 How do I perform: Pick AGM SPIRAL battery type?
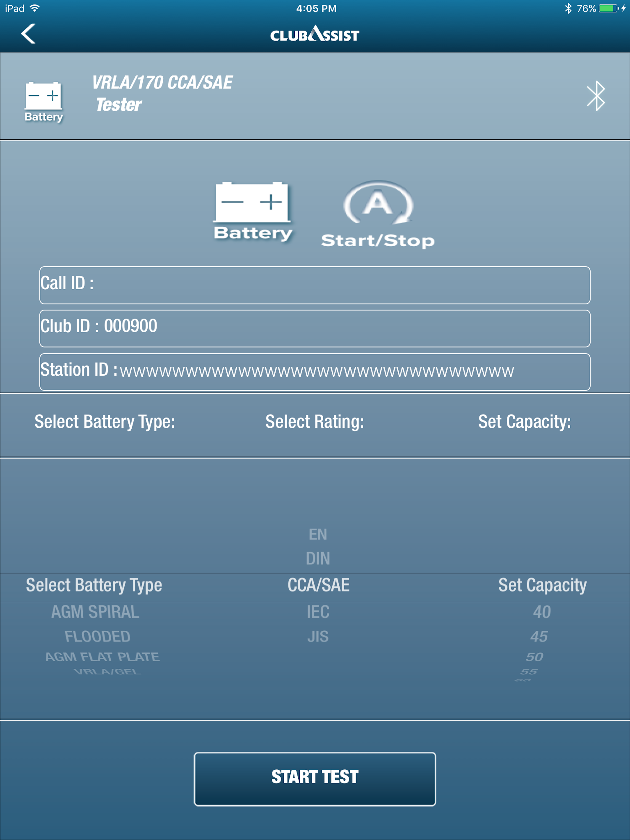point(95,612)
